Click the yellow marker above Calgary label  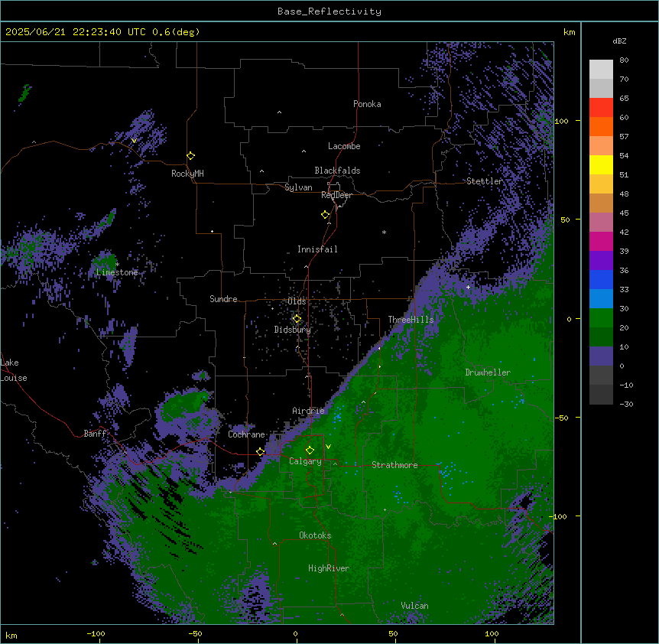310,450
